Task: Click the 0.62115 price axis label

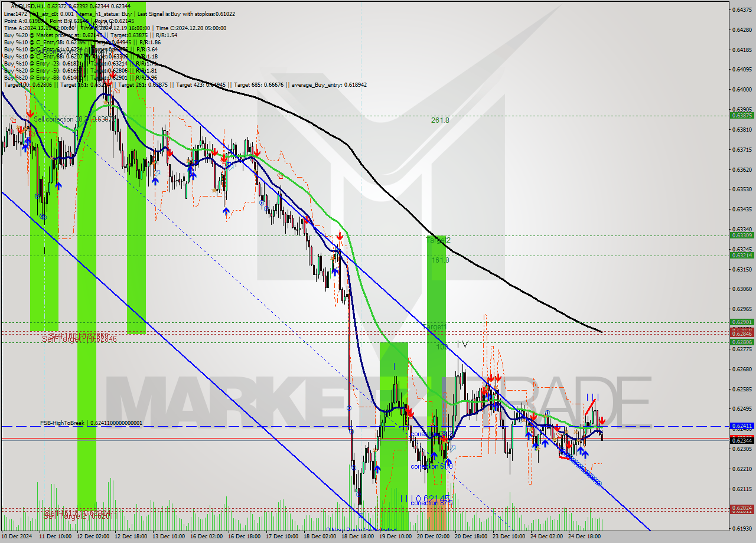Action: coord(742,489)
